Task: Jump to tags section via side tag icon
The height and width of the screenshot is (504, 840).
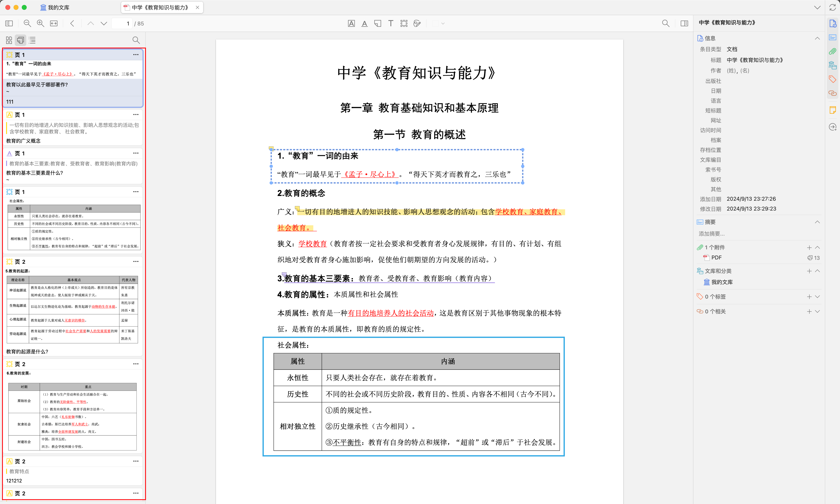Action: 833,79
